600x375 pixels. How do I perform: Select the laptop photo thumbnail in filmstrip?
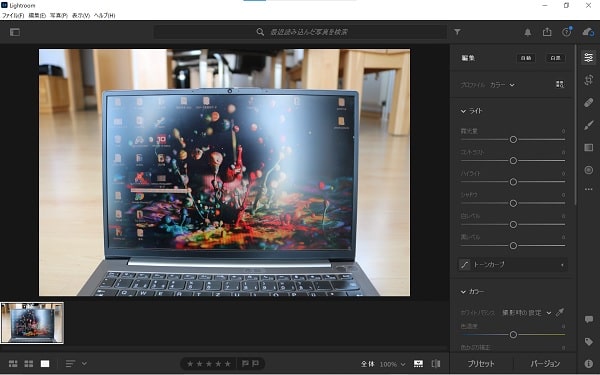tap(32, 323)
